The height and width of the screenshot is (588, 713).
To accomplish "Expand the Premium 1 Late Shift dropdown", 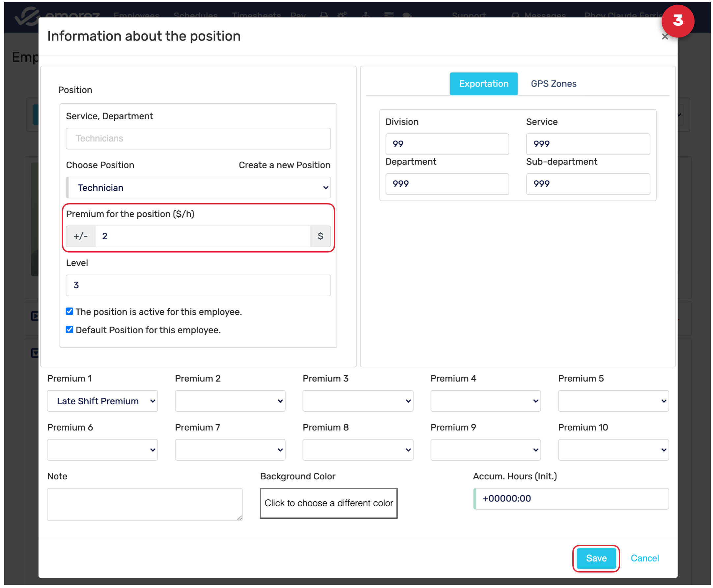I will pyautogui.click(x=102, y=401).
